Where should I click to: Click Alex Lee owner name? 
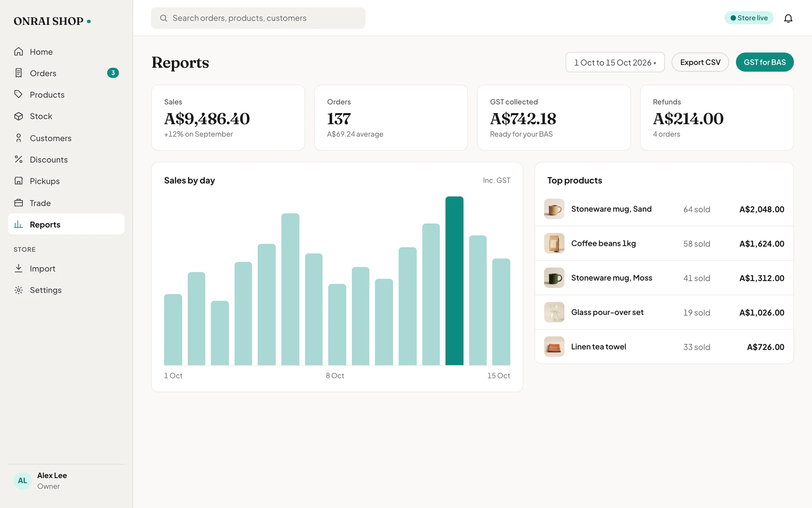pyautogui.click(x=52, y=475)
